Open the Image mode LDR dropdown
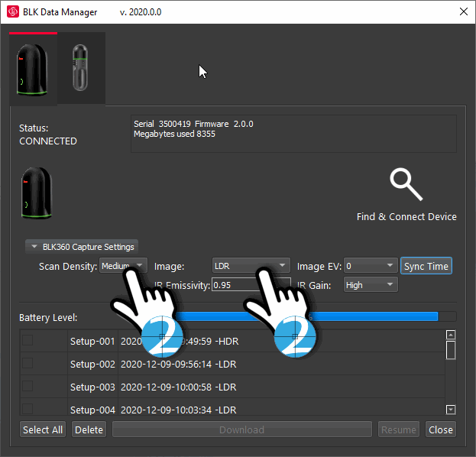Image resolution: width=476 pixels, height=457 pixels. [x=251, y=266]
